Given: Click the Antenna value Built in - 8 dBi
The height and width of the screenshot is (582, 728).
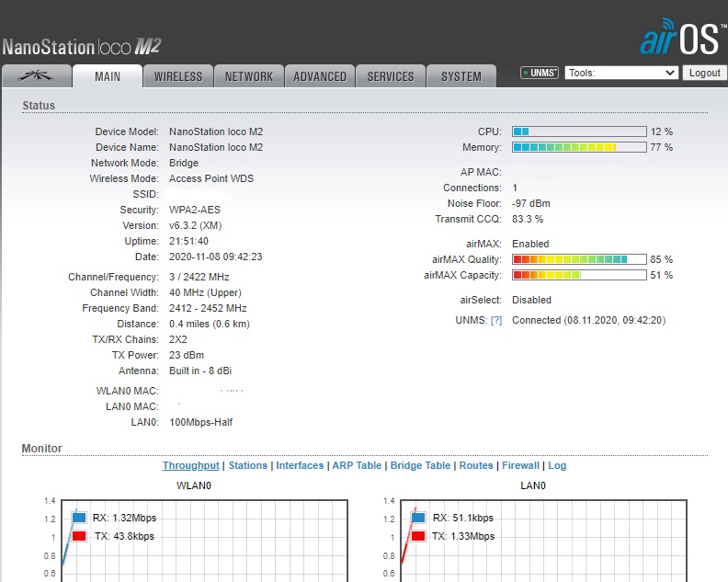Looking at the screenshot, I should pos(200,371).
